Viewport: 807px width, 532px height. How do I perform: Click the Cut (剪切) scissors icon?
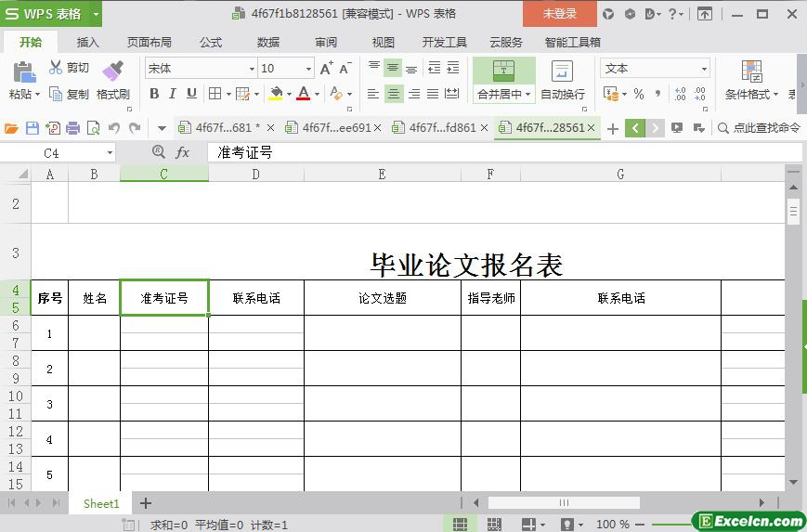tap(56, 68)
